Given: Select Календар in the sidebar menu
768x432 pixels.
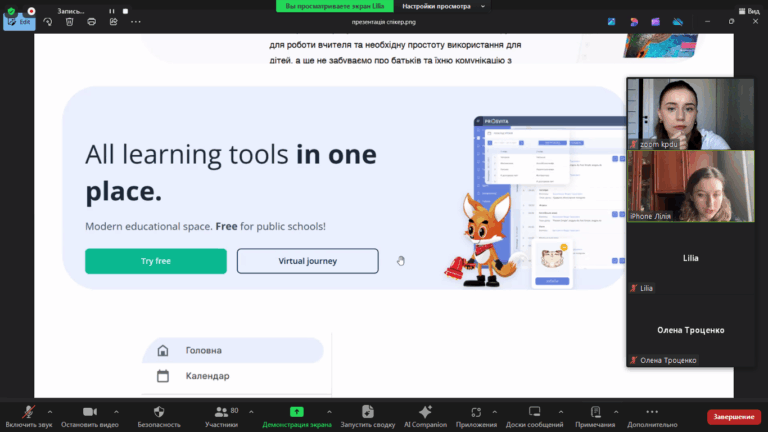Looking at the screenshot, I should 233,376.
